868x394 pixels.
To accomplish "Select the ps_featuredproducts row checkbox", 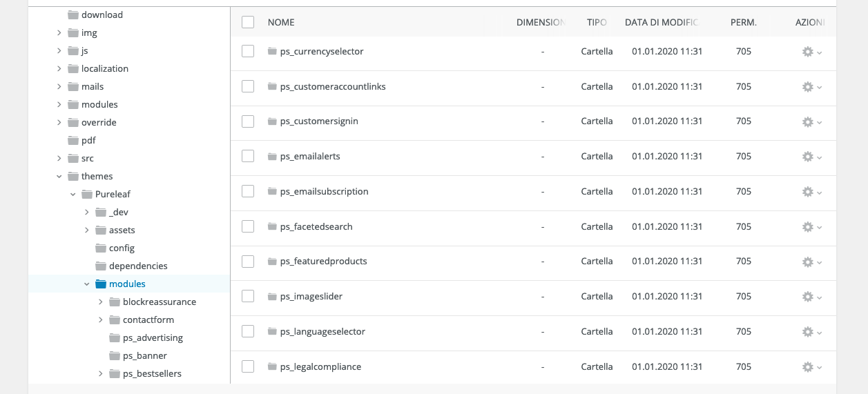I will 248,262.
